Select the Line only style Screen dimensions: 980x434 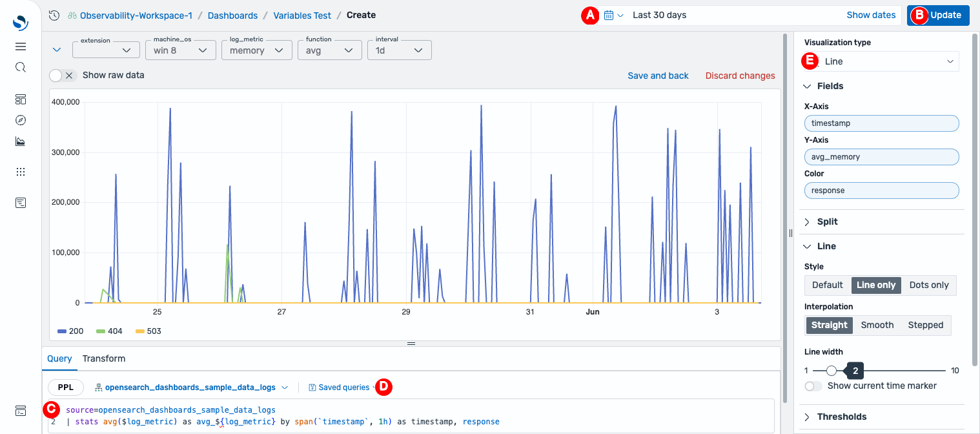coord(876,285)
